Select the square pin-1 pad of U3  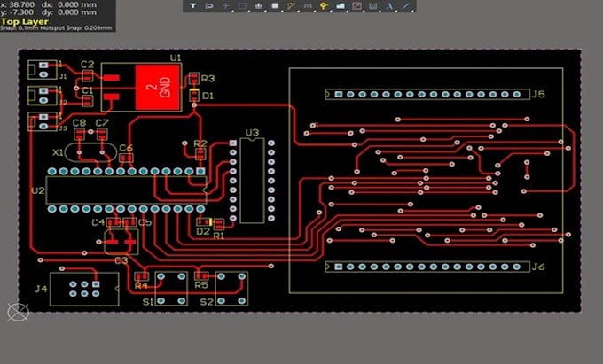[232, 143]
